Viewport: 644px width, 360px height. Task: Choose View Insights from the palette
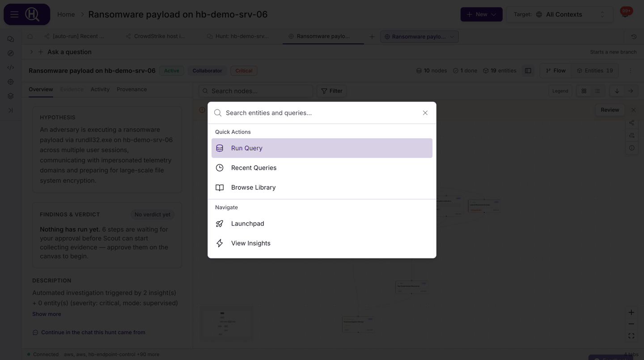322,243
